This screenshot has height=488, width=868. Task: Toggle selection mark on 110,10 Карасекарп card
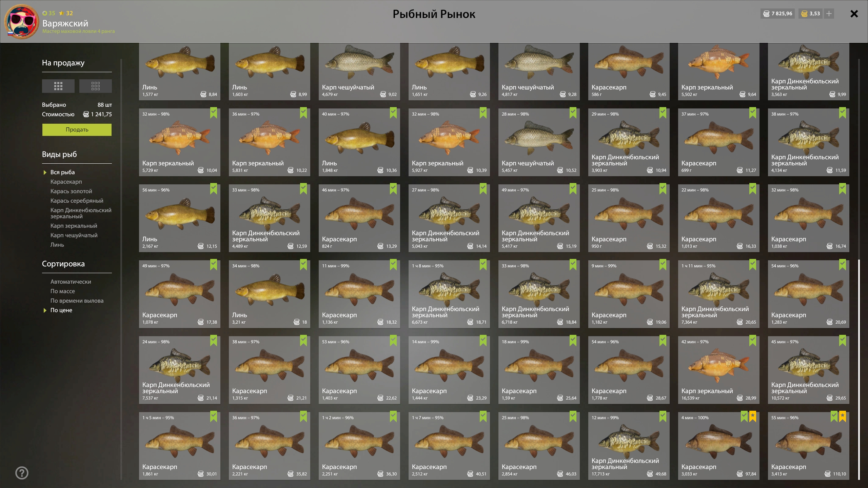coord(834,416)
